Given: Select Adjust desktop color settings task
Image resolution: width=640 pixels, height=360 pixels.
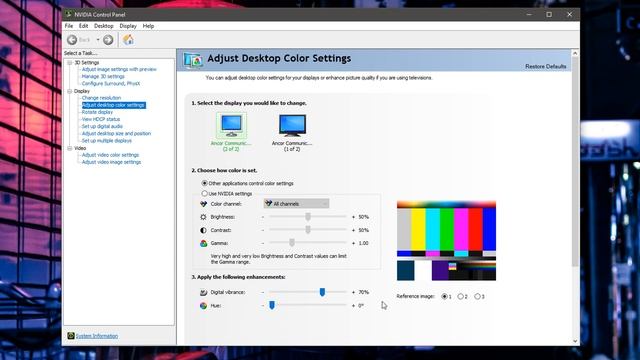Looking at the screenshot, I should pos(113,105).
